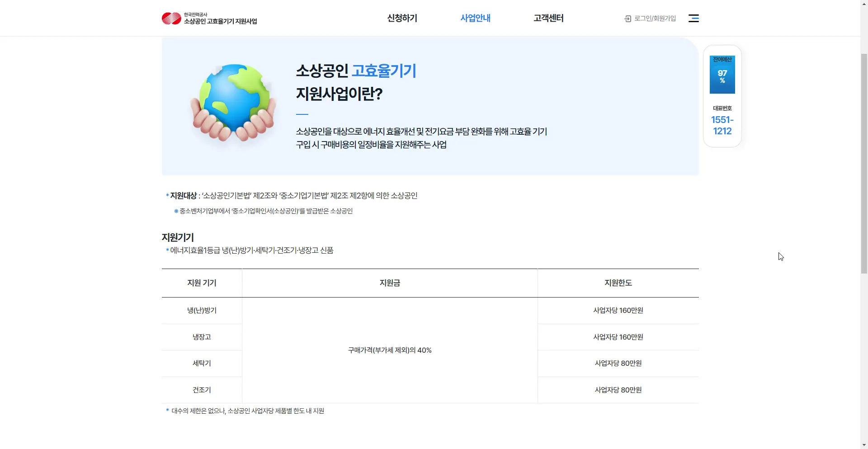Select the 소상공인 고효율기기 지원사업 header logo text

[221, 20]
